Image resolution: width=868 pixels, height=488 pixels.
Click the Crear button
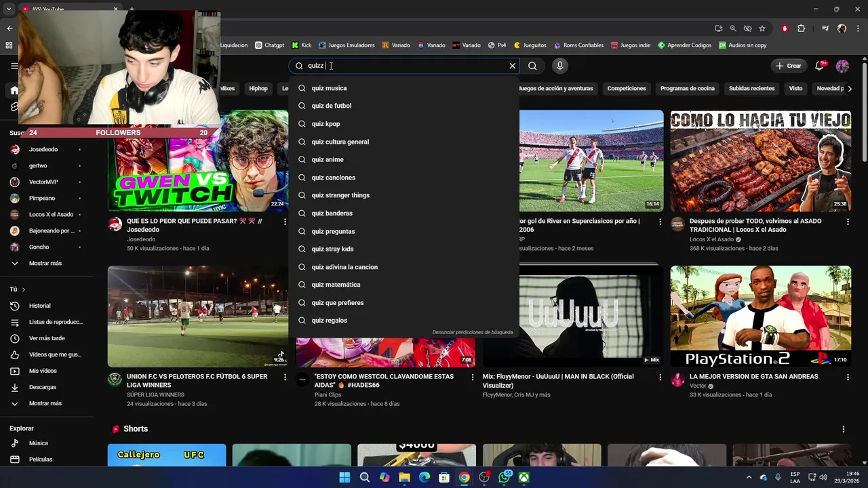pos(789,66)
